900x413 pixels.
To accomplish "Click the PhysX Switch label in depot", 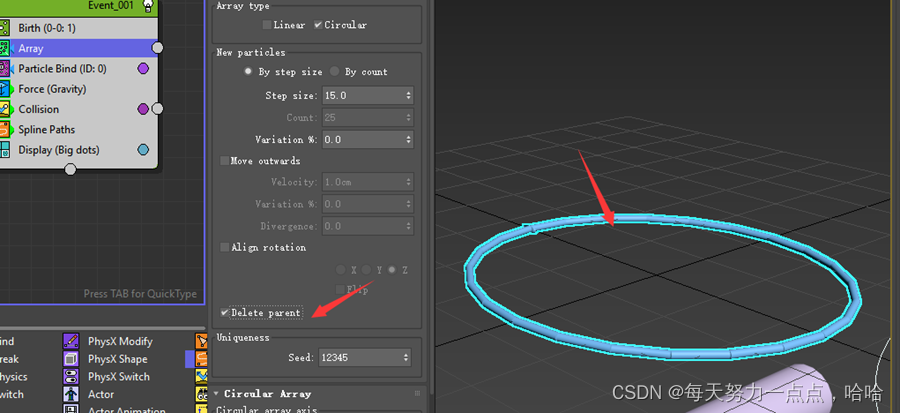I will tap(119, 377).
